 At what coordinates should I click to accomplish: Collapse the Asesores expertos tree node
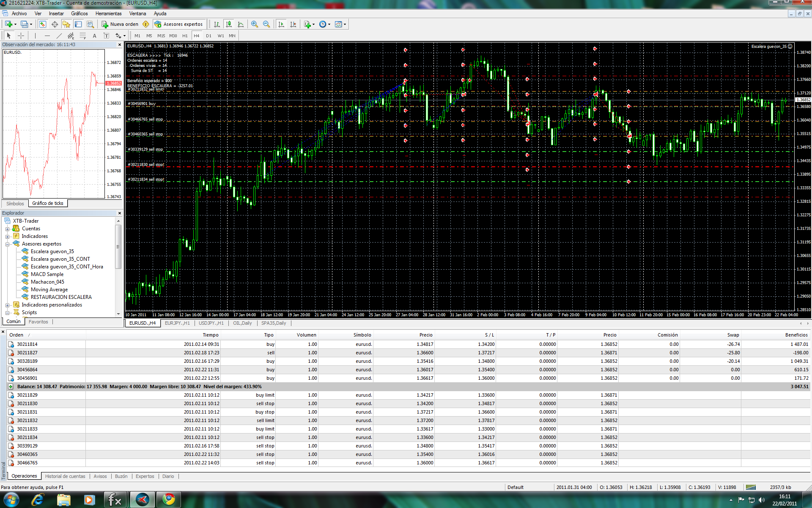[x=7, y=244]
